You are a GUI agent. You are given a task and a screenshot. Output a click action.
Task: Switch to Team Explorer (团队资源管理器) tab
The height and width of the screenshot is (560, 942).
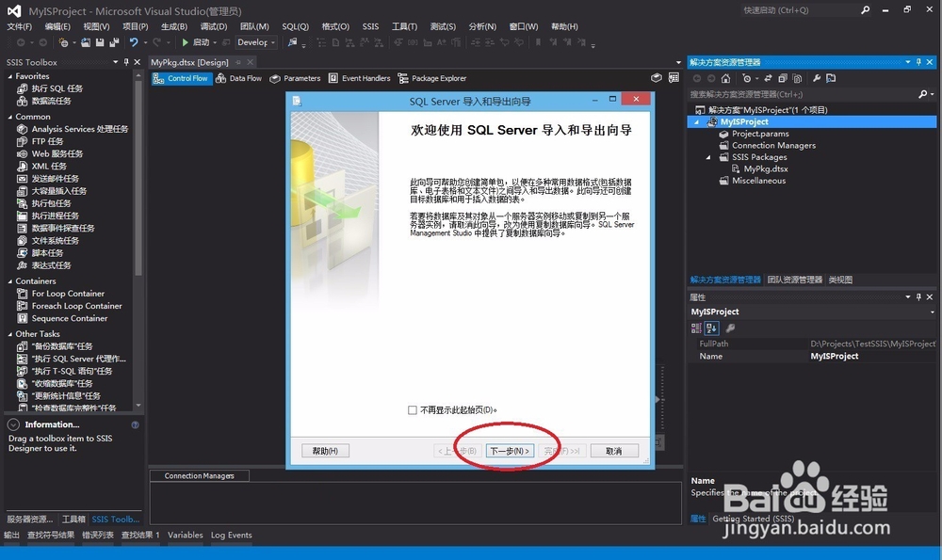pyautogui.click(x=794, y=280)
